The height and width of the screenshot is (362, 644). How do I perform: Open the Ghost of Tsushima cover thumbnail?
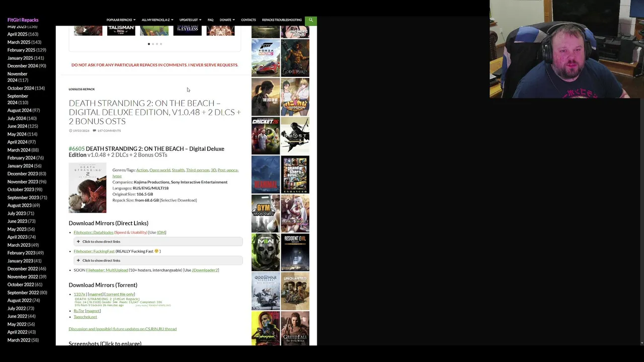pyautogui.click(x=295, y=136)
